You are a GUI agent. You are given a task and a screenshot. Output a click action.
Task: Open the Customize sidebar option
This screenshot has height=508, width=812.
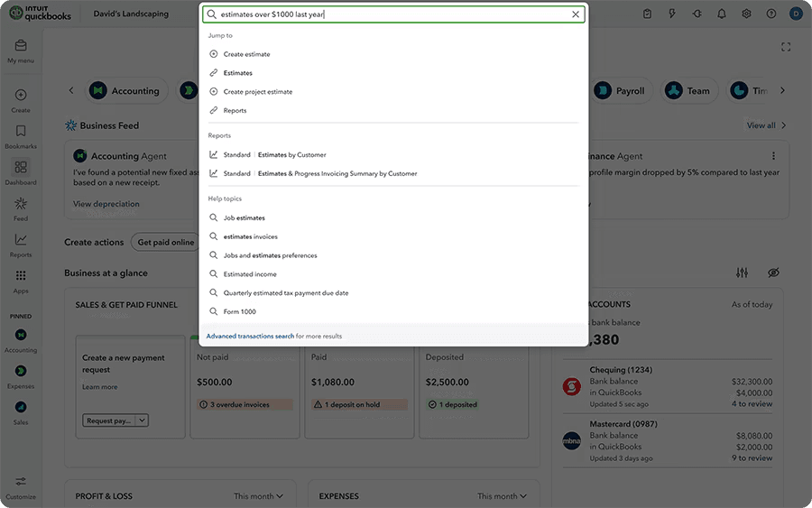click(21, 482)
